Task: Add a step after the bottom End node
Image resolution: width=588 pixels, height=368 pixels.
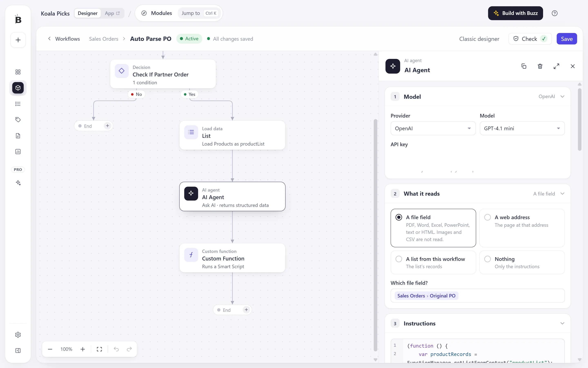Action: tap(246, 310)
